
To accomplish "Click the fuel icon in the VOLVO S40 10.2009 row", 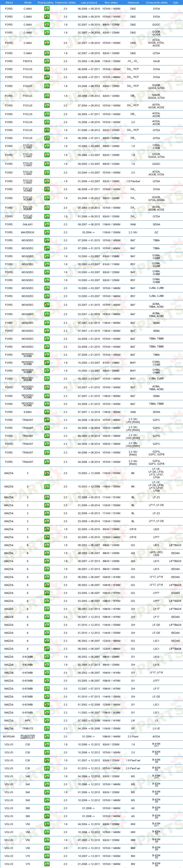I will [x=47, y=800].
